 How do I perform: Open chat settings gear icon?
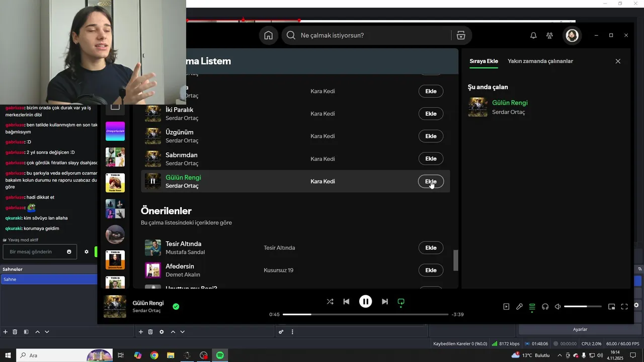pos(87,252)
